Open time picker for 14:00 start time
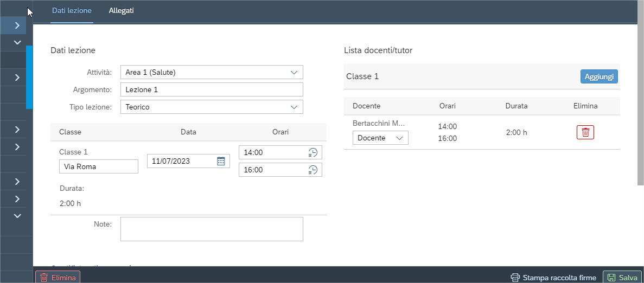The width and height of the screenshot is (644, 283). tap(313, 153)
